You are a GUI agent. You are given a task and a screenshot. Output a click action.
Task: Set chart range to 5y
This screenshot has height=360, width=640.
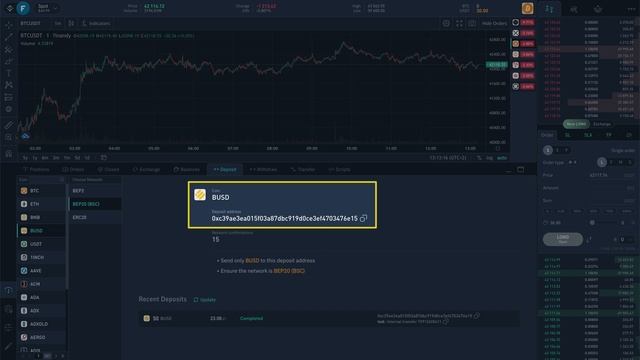(25, 158)
